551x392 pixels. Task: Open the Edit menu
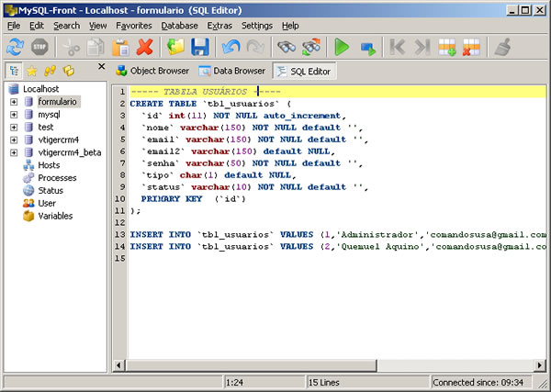(x=37, y=26)
